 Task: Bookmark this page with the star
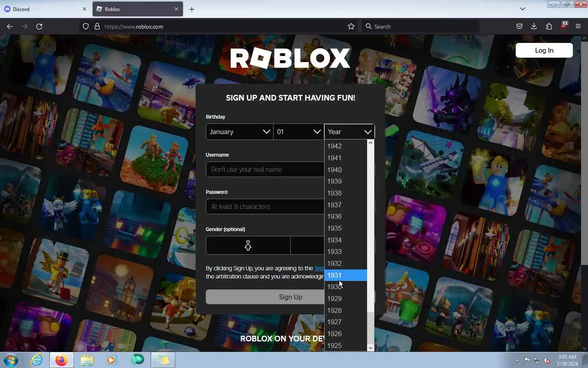click(x=351, y=26)
